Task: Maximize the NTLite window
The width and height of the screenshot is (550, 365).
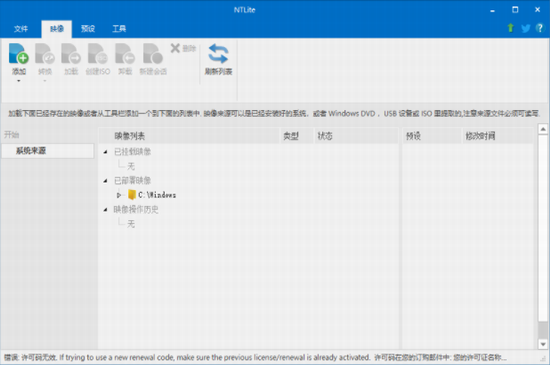Action: coord(515,10)
